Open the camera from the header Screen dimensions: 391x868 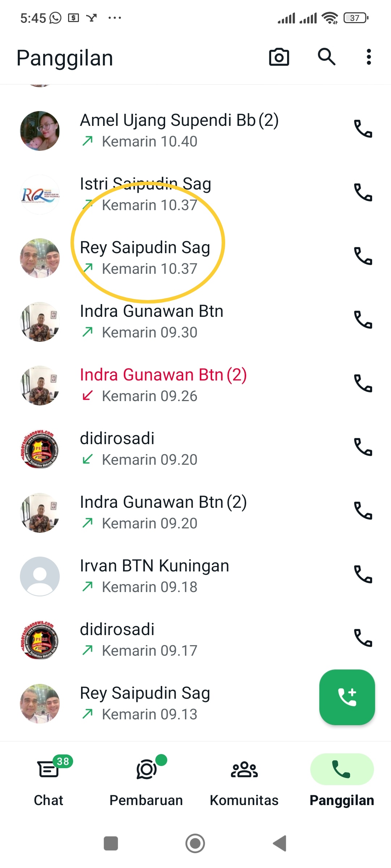click(279, 57)
